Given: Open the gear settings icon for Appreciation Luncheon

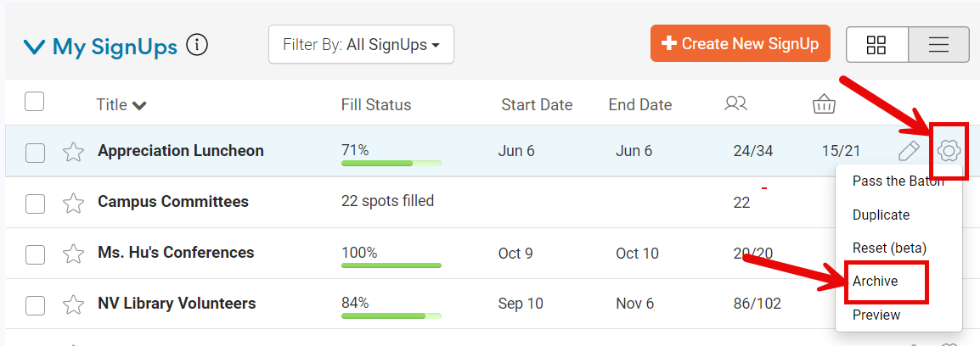Looking at the screenshot, I should [949, 152].
